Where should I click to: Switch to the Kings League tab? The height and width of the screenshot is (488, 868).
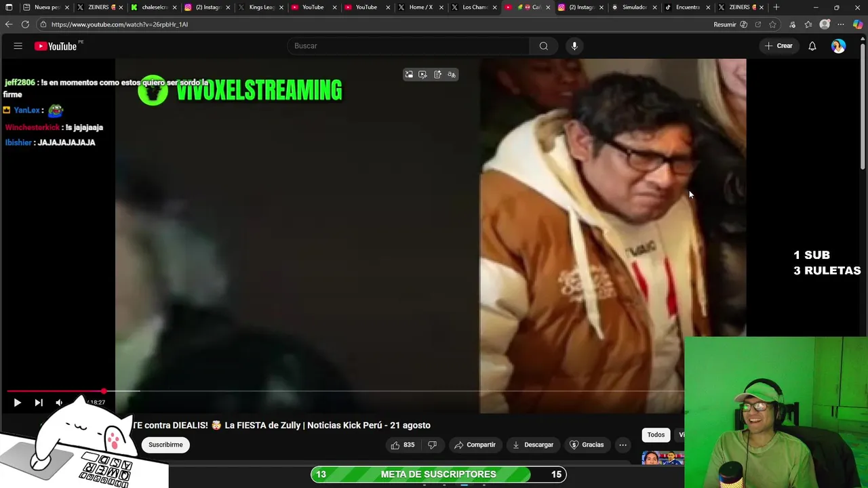[261, 7]
